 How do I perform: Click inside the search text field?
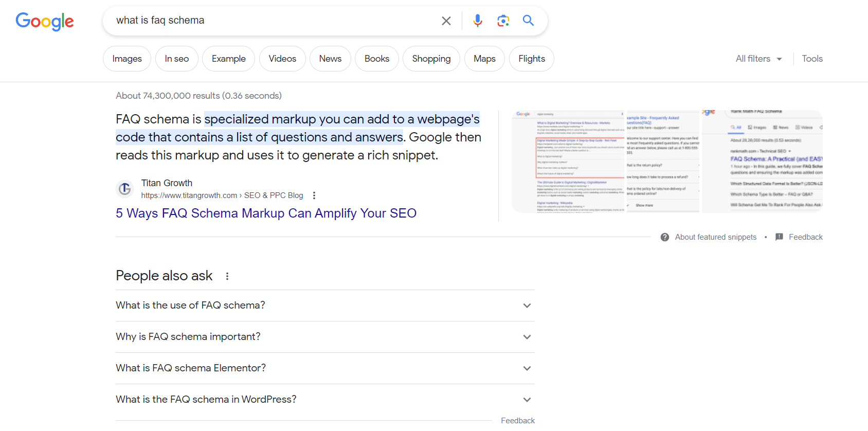coord(273,21)
